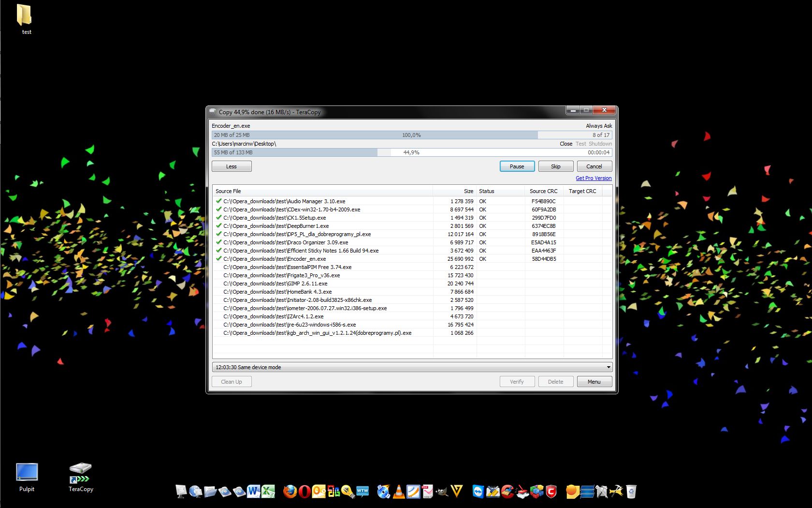The image size is (812, 508).
Task: Open the Recycle Bin in the dock
Action: (631, 492)
